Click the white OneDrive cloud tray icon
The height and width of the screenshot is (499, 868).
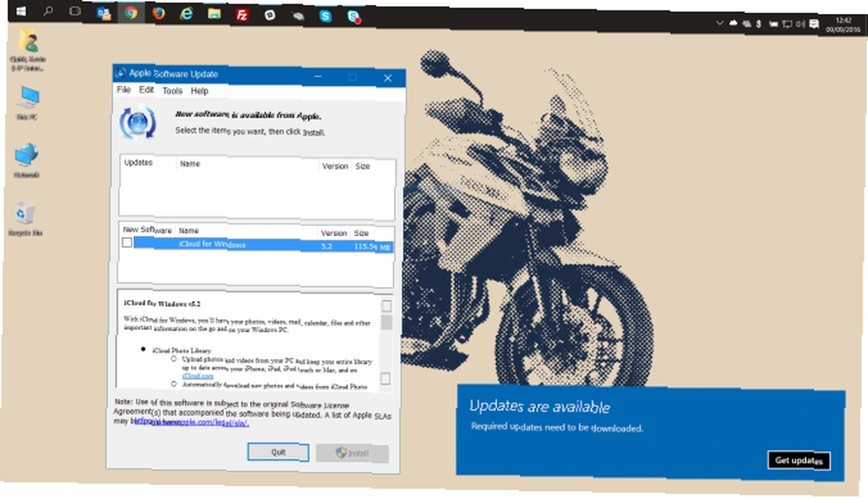click(x=733, y=23)
